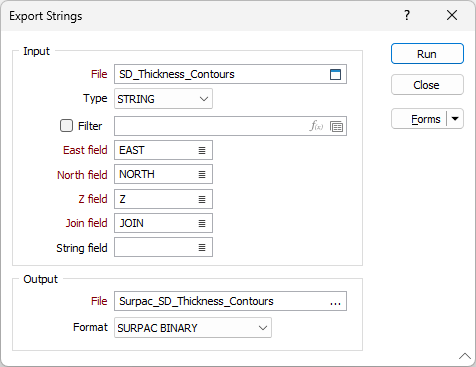Browse output file with ellipsis button
Image resolution: width=476 pixels, height=367 pixels.
click(335, 302)
